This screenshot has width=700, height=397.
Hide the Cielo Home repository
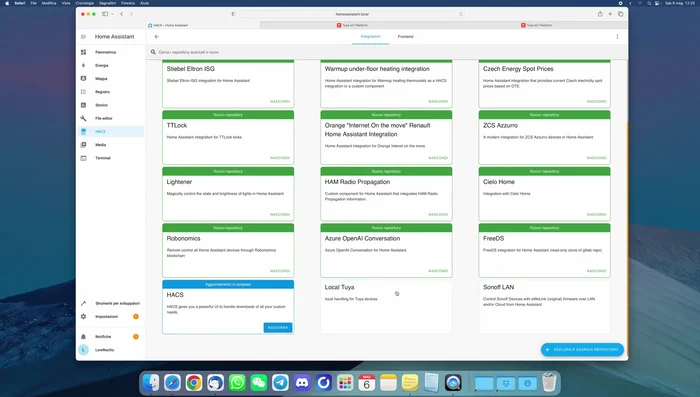tap(596, 214)
